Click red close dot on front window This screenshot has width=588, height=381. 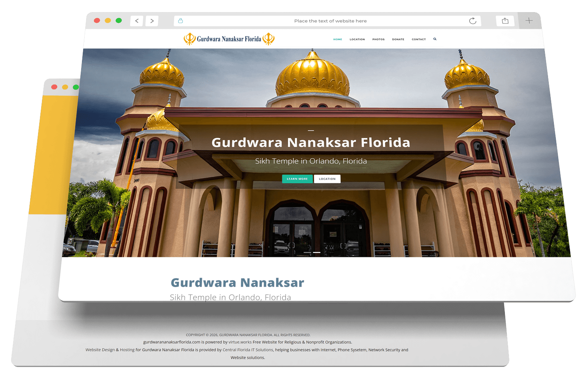click(97, 20)
